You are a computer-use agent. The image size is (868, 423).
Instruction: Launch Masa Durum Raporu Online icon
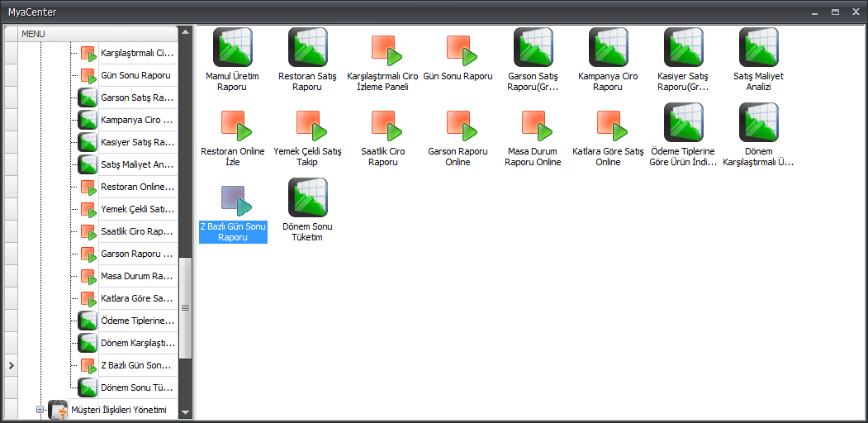[x=537, y=126]
